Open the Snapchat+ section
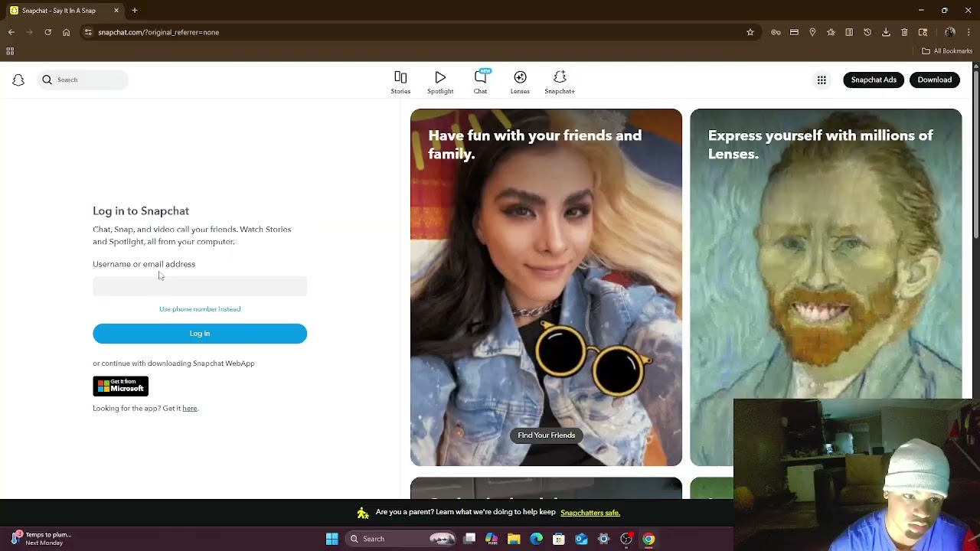The width and height of the screenshot is (980, 551). pyautogui.click(x=560, y=82)
